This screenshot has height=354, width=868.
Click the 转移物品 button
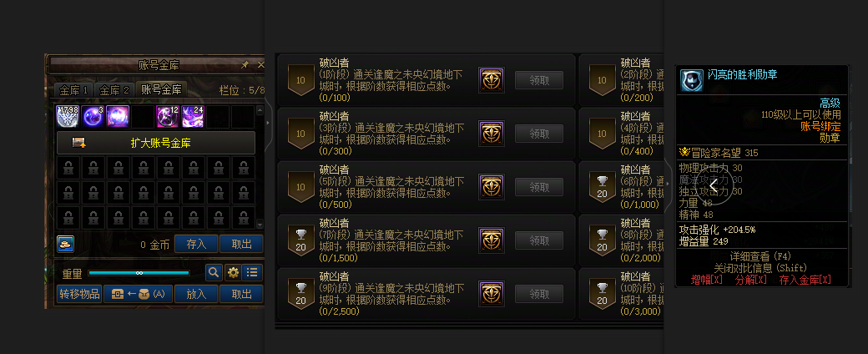coord(80,294)
